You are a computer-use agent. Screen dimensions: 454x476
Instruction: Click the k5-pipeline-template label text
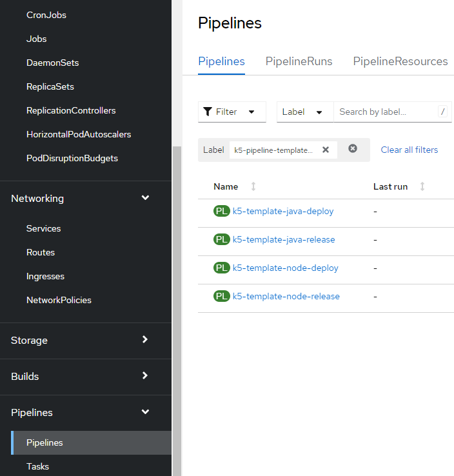click(x=273, y=150)
